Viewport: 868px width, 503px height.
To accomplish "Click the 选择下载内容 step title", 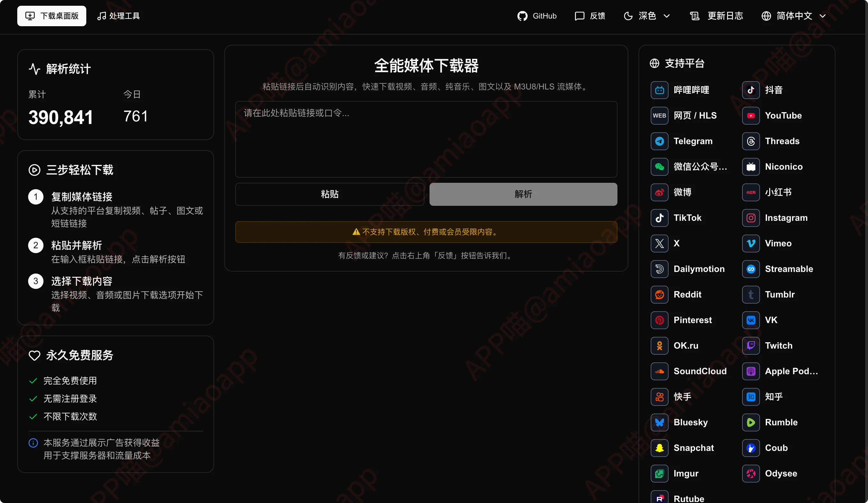I will coord(81,281).
